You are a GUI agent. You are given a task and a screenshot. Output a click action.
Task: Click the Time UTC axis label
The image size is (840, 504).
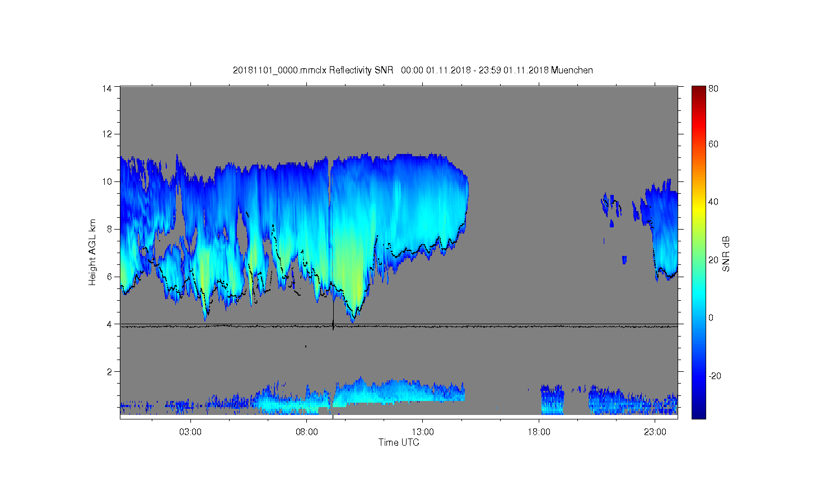(399, 442)
